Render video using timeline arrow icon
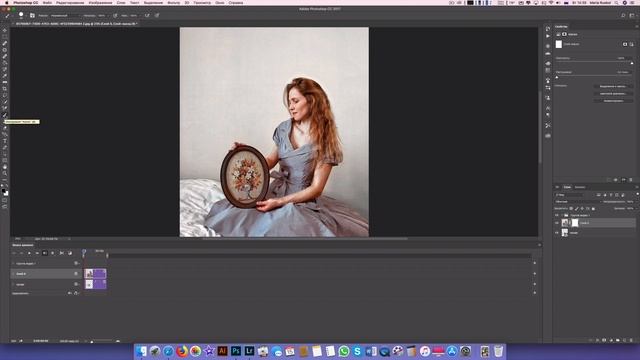 click(x=20, y=341)
